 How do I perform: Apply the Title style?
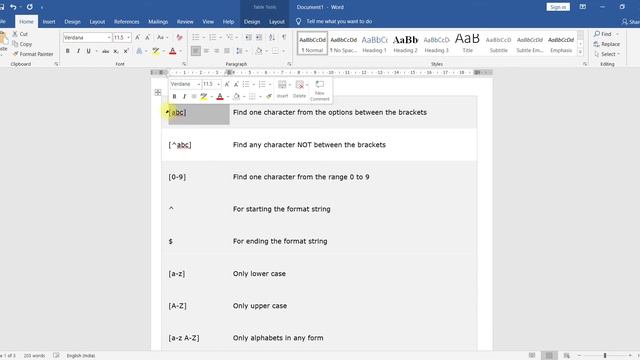coord(467,43)
